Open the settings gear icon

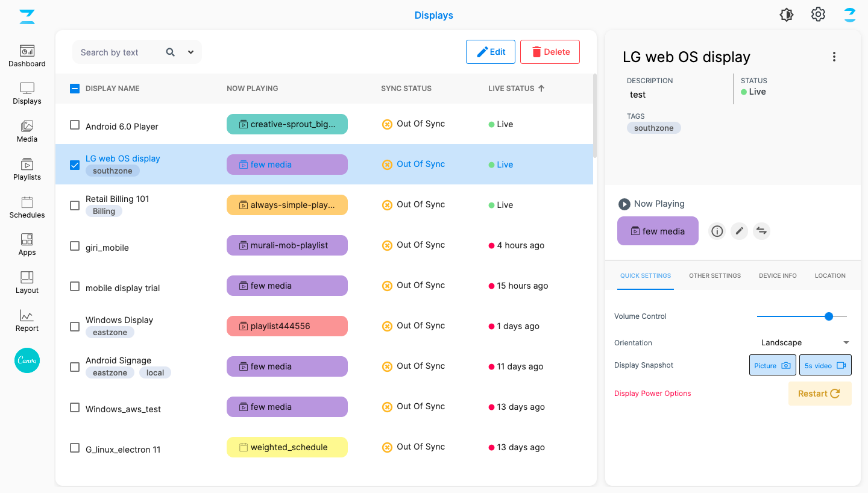point(818,14)
